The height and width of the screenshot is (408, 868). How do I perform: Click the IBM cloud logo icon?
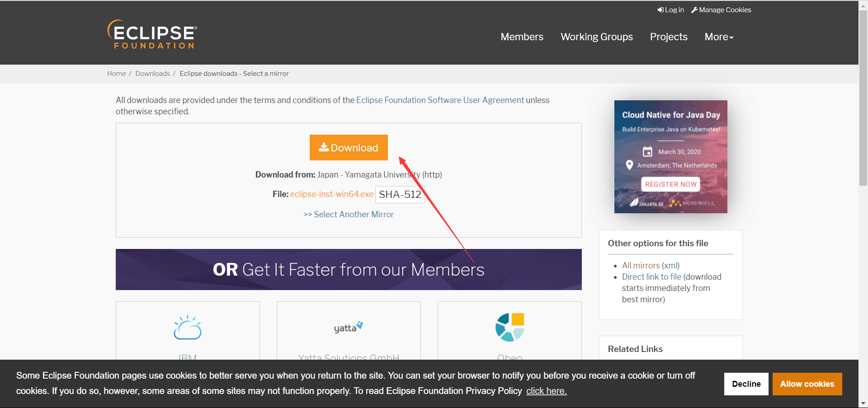tap(188, 328)
